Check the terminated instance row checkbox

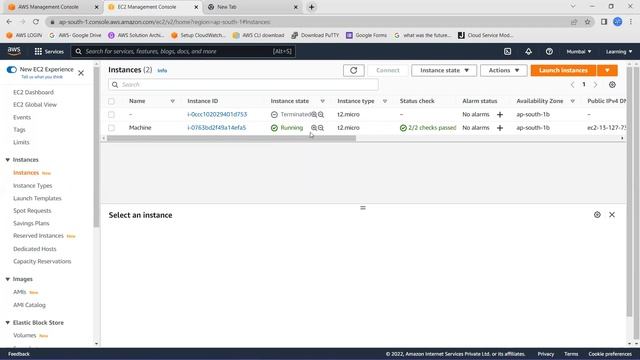click(111, 115)
